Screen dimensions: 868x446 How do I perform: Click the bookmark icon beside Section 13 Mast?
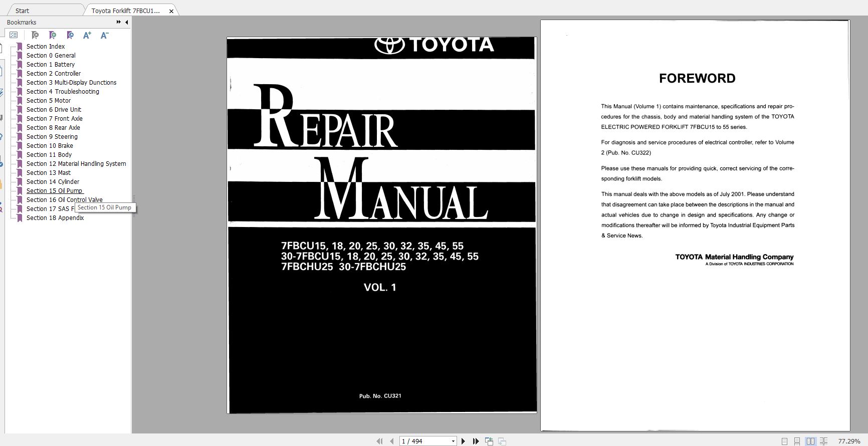coord(20,173)
